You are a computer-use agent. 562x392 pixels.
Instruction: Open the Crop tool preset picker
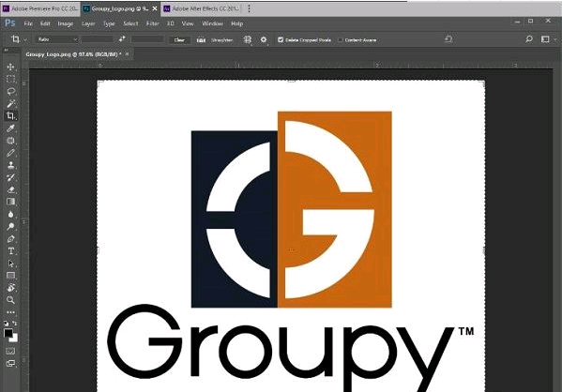(x=19, y=39)
